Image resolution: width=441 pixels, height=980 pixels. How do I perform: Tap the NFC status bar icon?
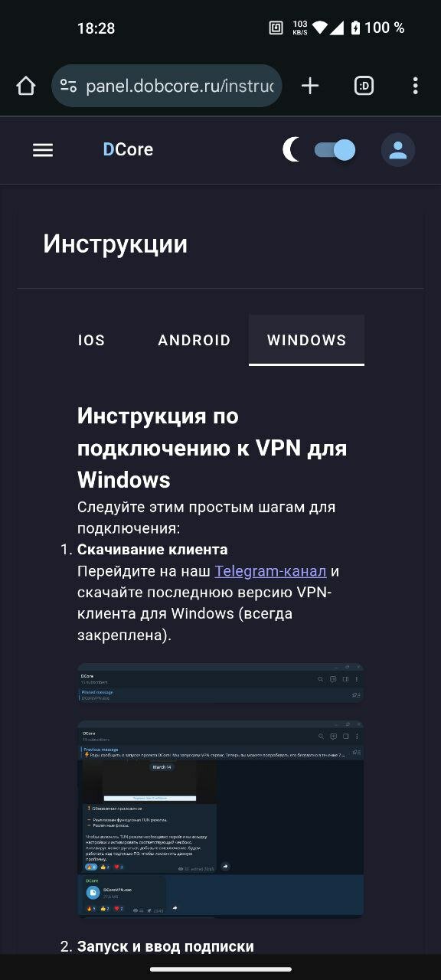[276, 28]
